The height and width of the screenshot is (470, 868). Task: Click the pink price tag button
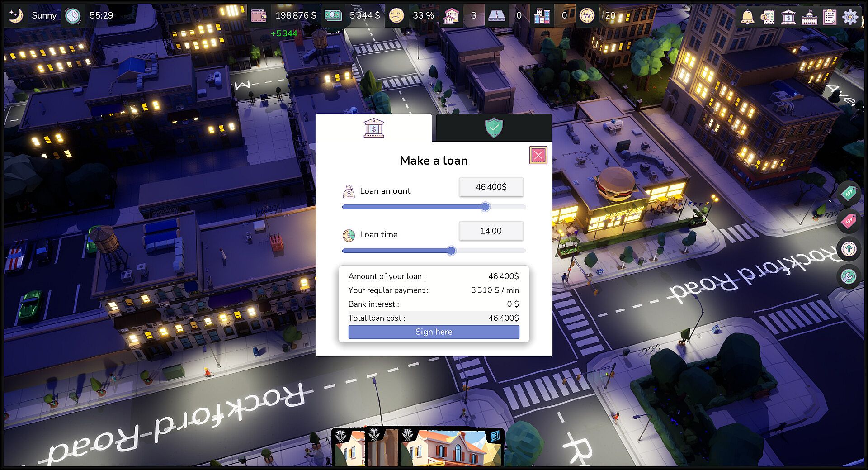pos(849,221)
